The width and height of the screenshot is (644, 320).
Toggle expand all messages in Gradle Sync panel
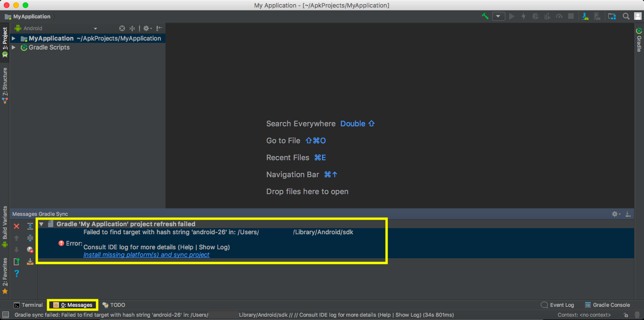[x=30, y=226]
